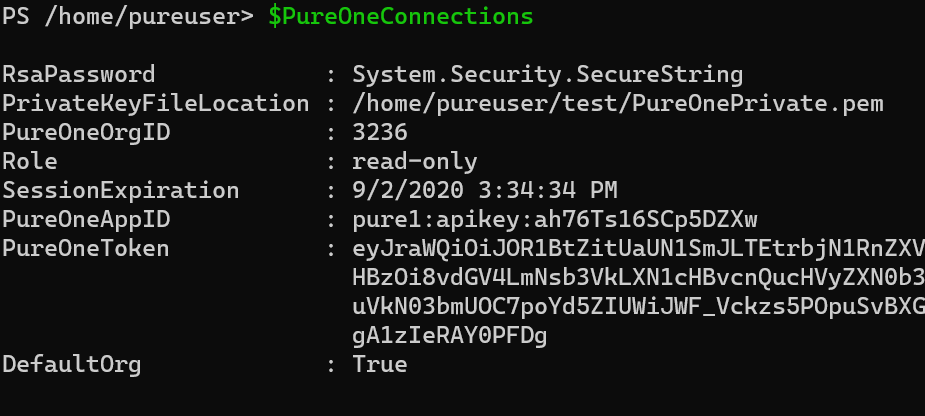The width and height of the screenshot is (925, 416).
Task: Click the System.Security.SecureString value
Action: (x=547, y=75)
